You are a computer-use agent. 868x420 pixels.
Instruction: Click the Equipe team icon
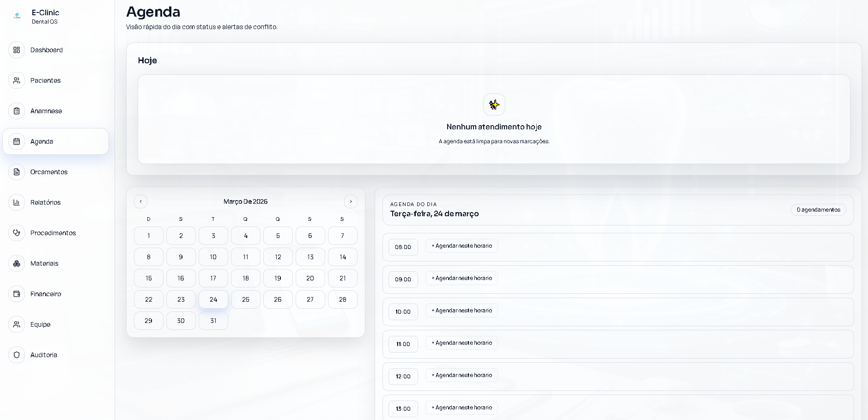coord(17,324)
